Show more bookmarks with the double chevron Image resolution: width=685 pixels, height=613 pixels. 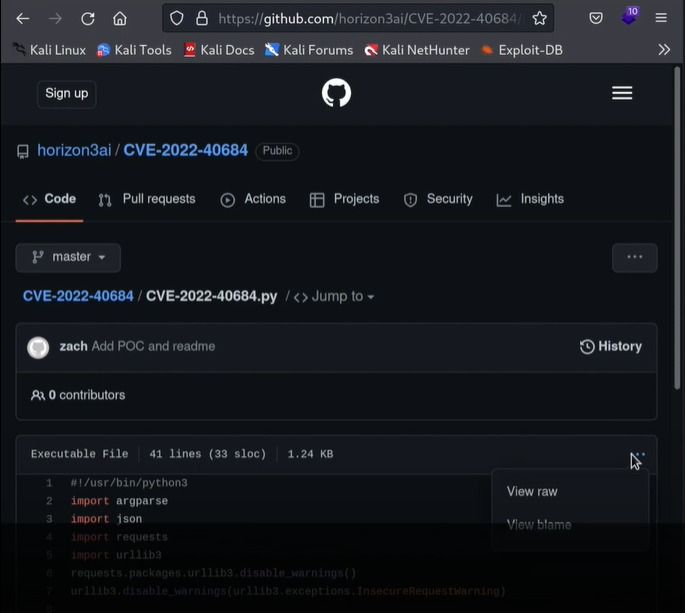pyautogui.click(x=664, y=50)
